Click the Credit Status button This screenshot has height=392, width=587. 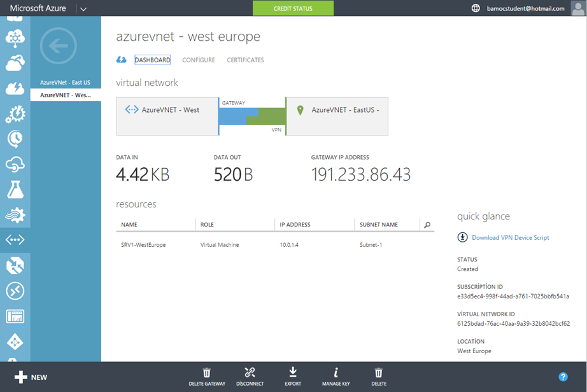[x=293, y=8]
